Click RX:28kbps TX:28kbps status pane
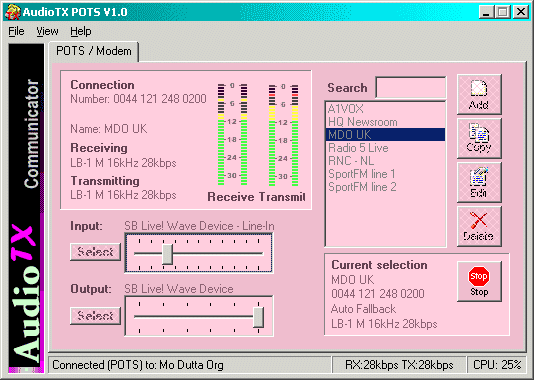Screen dimensions: 534x380 399,365
